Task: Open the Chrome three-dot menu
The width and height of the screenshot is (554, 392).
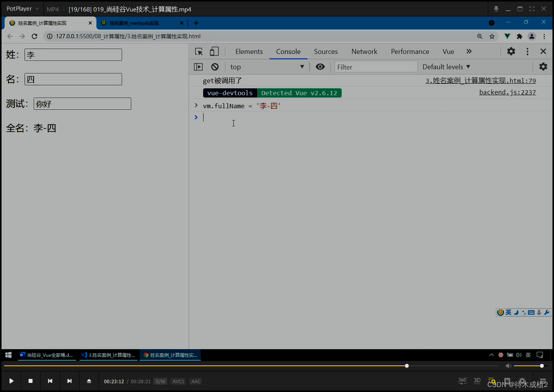Action: point(544,36)
